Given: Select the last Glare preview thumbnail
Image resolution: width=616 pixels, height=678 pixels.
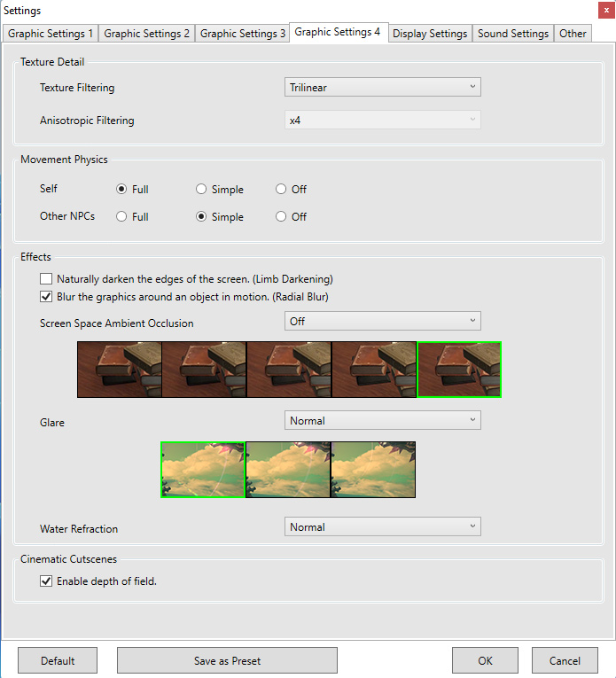Looking at the screenshot, I should pos(373,470).
